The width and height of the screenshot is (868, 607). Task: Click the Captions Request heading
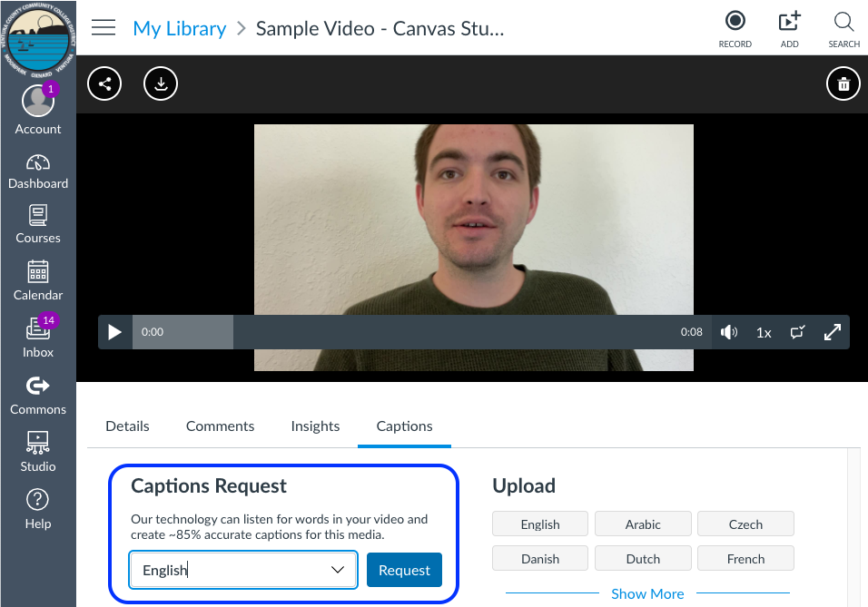point(209,485)
